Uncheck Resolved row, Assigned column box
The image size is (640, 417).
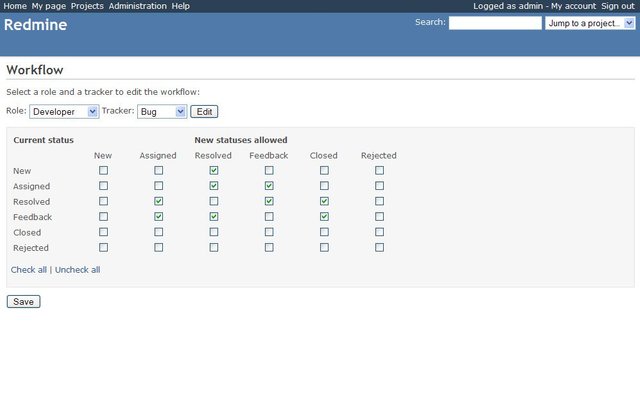click(158, 201)
